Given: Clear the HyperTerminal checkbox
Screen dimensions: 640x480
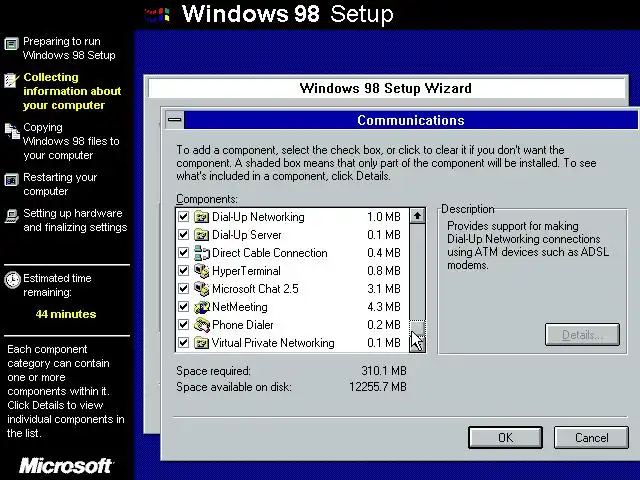Looking at the screenshot, I should coord(184,271).
